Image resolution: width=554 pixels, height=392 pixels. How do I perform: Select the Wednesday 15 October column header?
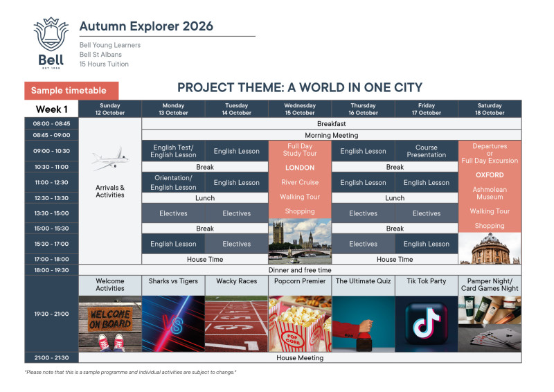[x=299, y=109]
